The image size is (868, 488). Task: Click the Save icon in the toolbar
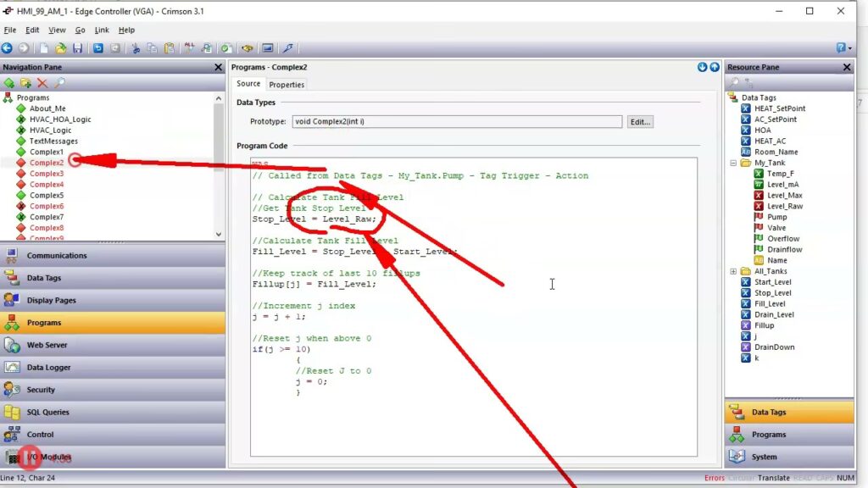click(x=77, y=48)
